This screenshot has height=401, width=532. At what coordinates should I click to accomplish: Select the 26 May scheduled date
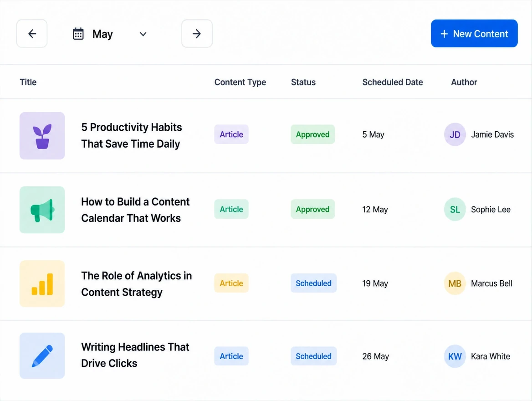376,356
